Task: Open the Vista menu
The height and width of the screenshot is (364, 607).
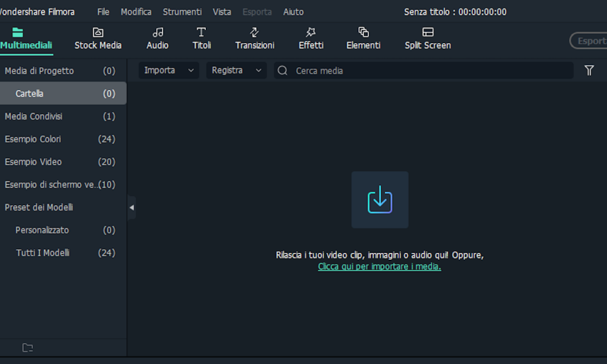Action: 222,12
